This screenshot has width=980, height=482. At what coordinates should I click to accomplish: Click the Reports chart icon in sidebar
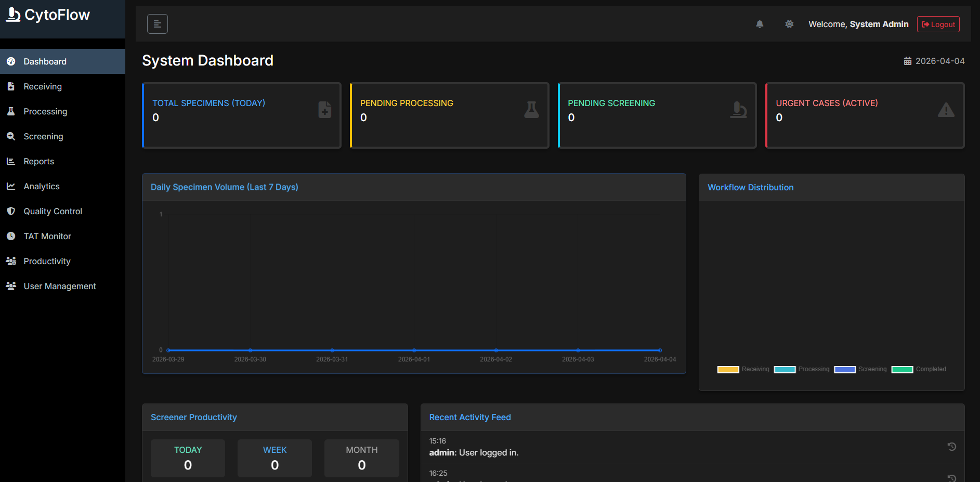pyautogui.click(x=11, y=161)
